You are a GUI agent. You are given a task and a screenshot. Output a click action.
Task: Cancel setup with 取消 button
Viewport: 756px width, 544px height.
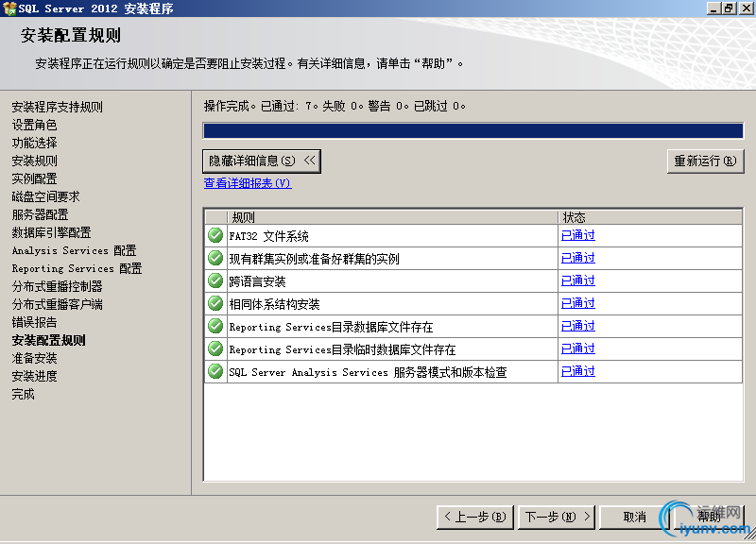coord(634,517)
